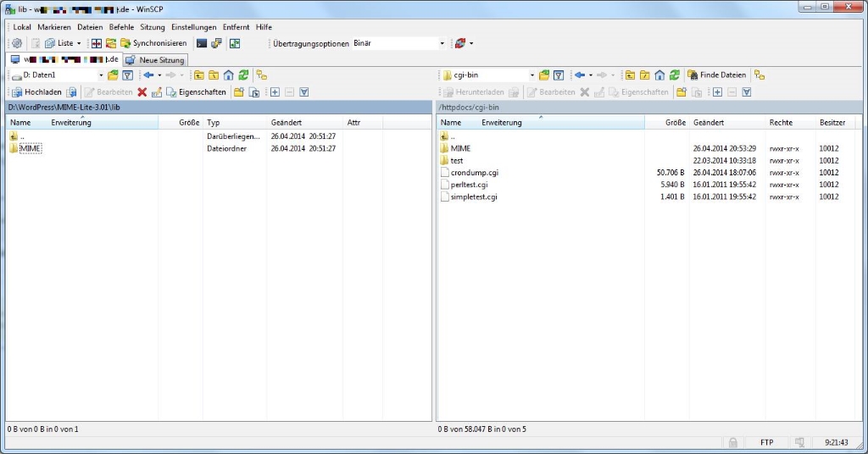This screenshot has width=868, height=454.
Task: Refresh the remote cgi-bin panel
Action: [x=674, y=75]
